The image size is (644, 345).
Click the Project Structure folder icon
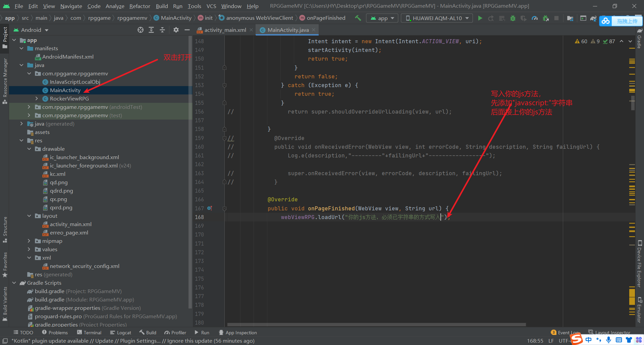coord(570,18)
